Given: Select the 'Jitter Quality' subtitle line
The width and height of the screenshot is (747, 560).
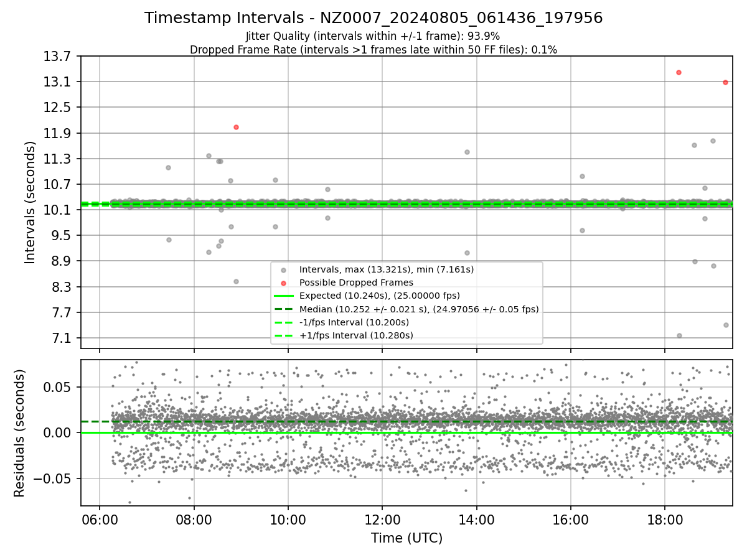Looking at the screenshot, I should [374, 37].
